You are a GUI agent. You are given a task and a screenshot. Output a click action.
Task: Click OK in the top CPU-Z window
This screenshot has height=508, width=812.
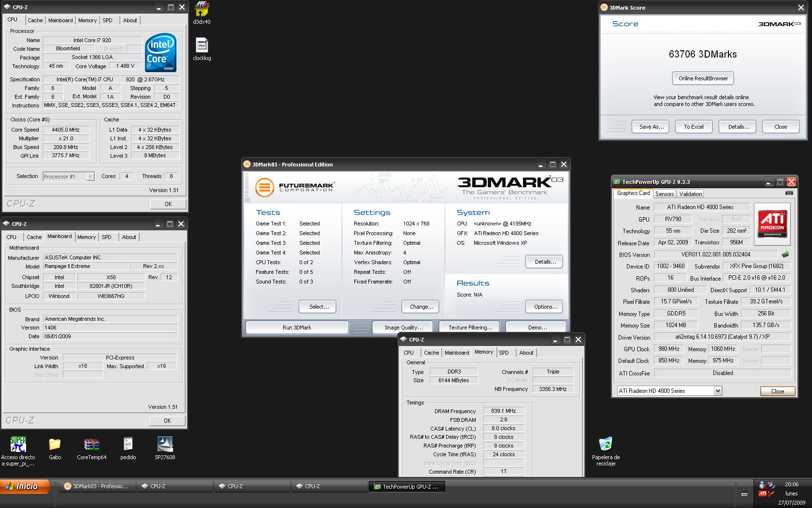click(168, 204)
